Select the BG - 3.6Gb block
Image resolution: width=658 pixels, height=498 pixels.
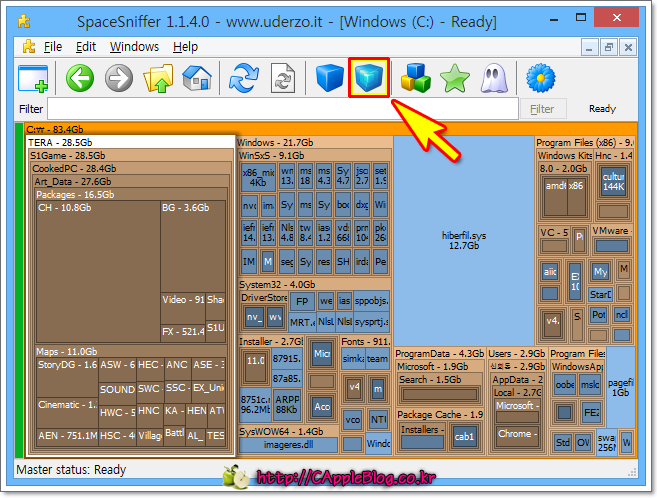pos(193,246)
